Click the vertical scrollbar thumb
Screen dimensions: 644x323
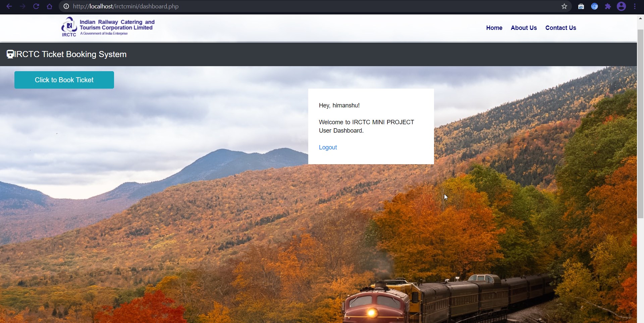[x=640, y=124]
